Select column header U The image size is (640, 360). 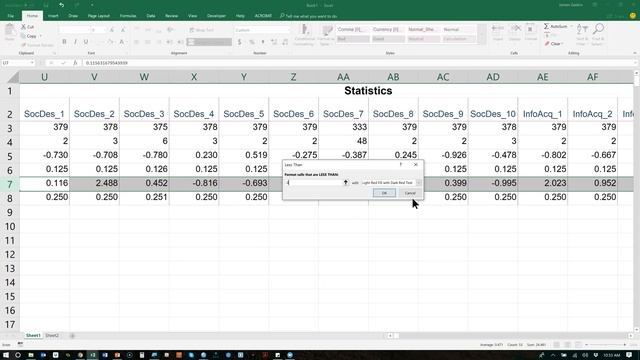[x=44, y=77]
